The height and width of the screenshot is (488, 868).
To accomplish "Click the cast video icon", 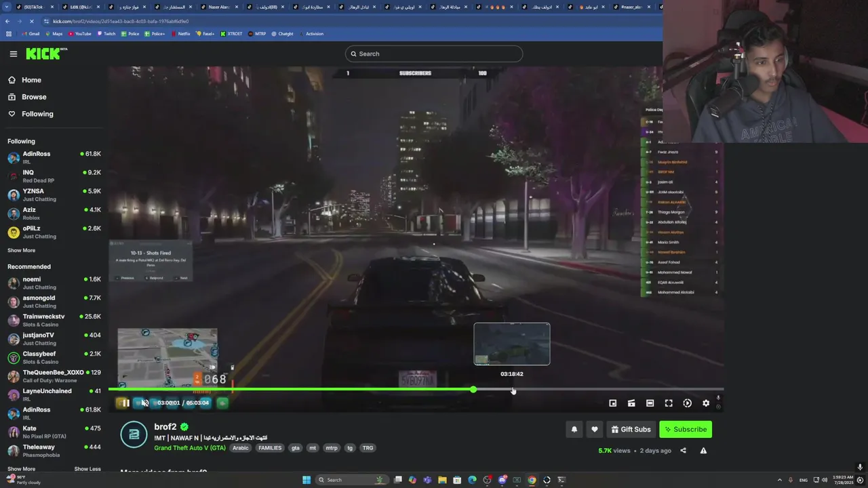I will coord(631,403).
